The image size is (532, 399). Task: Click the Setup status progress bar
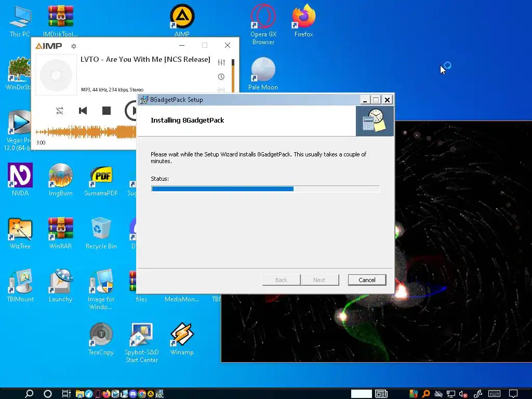pos(265,189)
